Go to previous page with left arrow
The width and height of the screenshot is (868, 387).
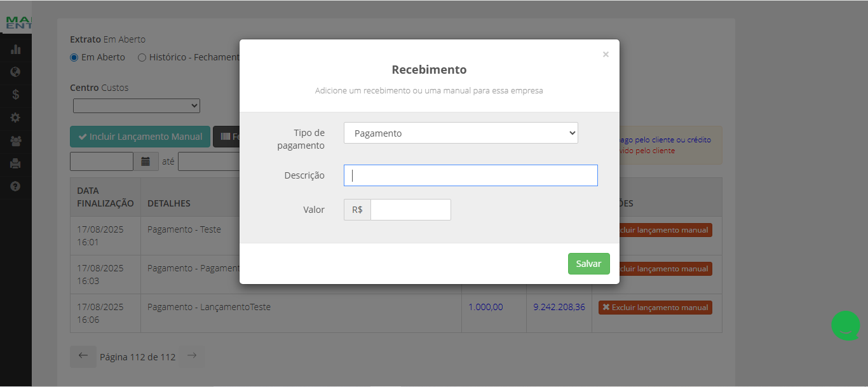coord(83,356)
